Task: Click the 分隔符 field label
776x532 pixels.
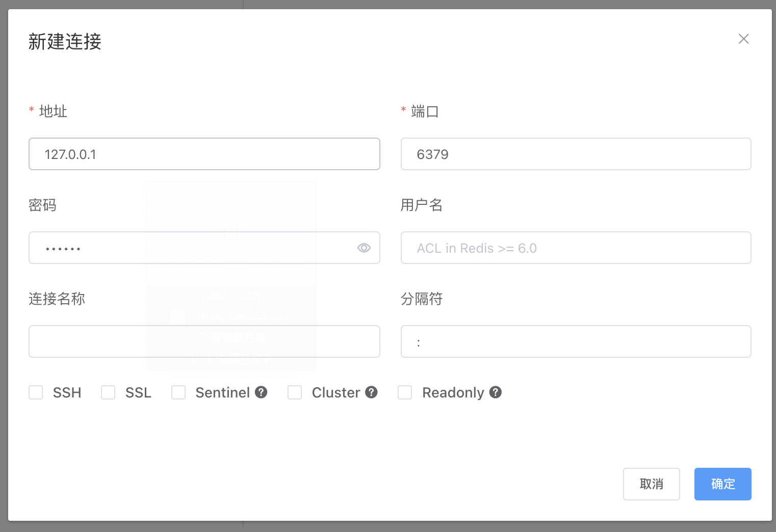Action: pos(421,299)
